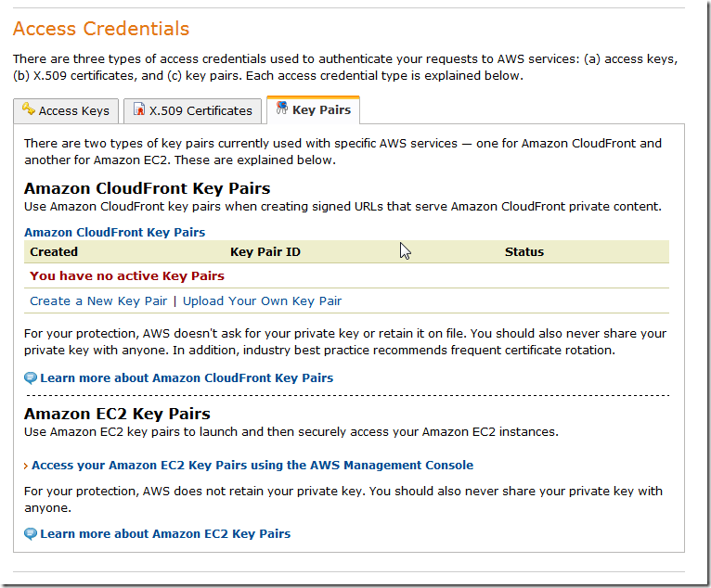Click Create a New Key Pair
711x588 pixels.
98,300
